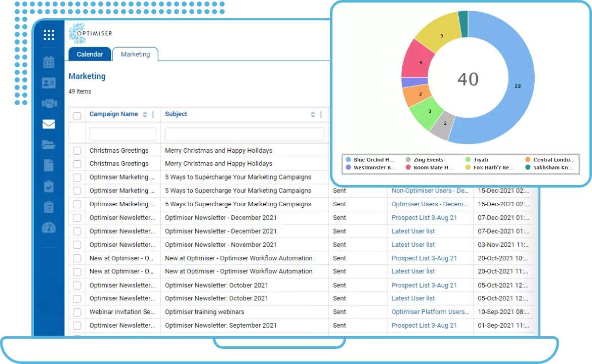
Task: Open the dashboard gauge icon in the sidebar
Action: point(49,227)
